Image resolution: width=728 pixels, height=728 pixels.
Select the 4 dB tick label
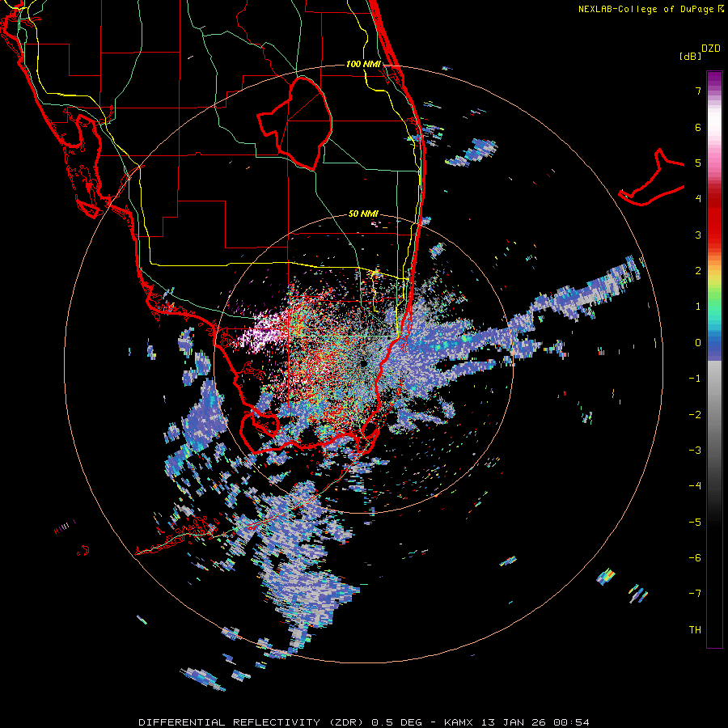tap(698, 199)
